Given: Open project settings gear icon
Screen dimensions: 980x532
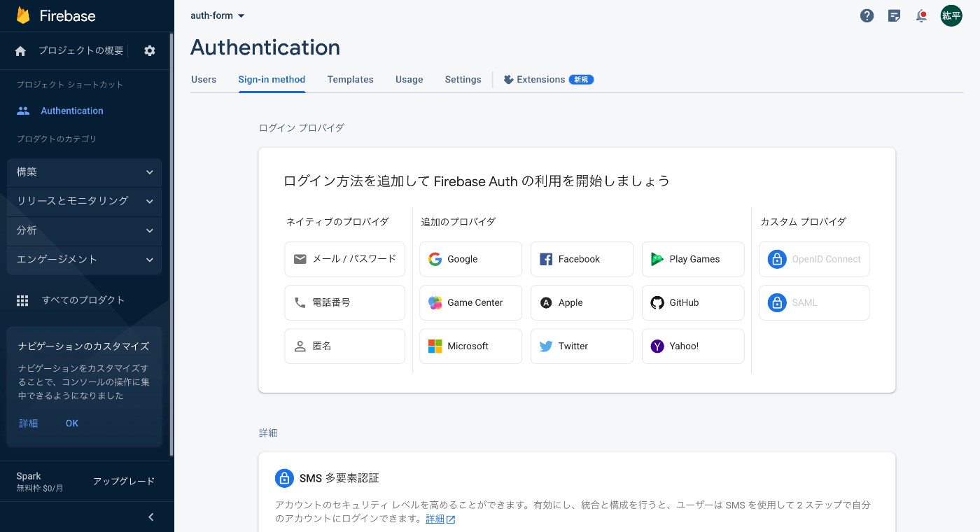Looking at the screenshot, I should (x=150, y=50).
